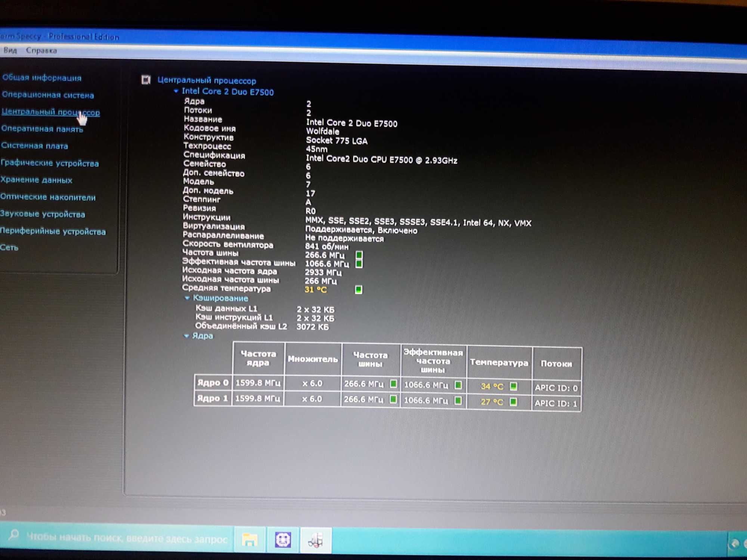Click the 2933 МГц stock core speed value
This screenshot has height=560, width=747.
(x=323, y=273)
